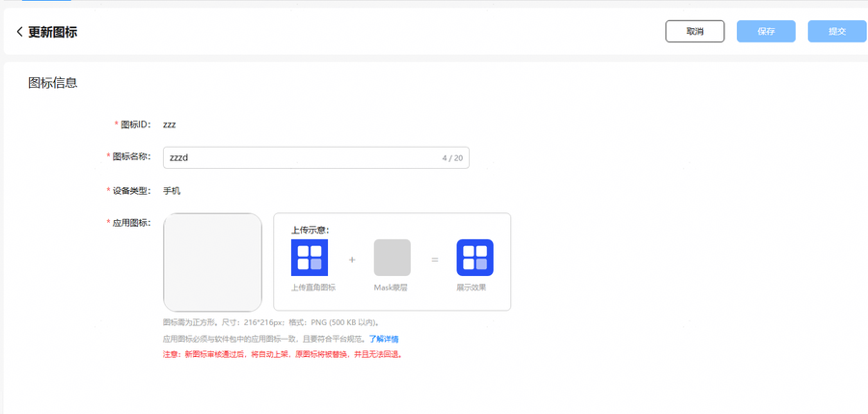Image resolution: width=868 pixels, height=414 pixels.
Task: Click the equals sign in upload example
Action: [x=434, y=260]
